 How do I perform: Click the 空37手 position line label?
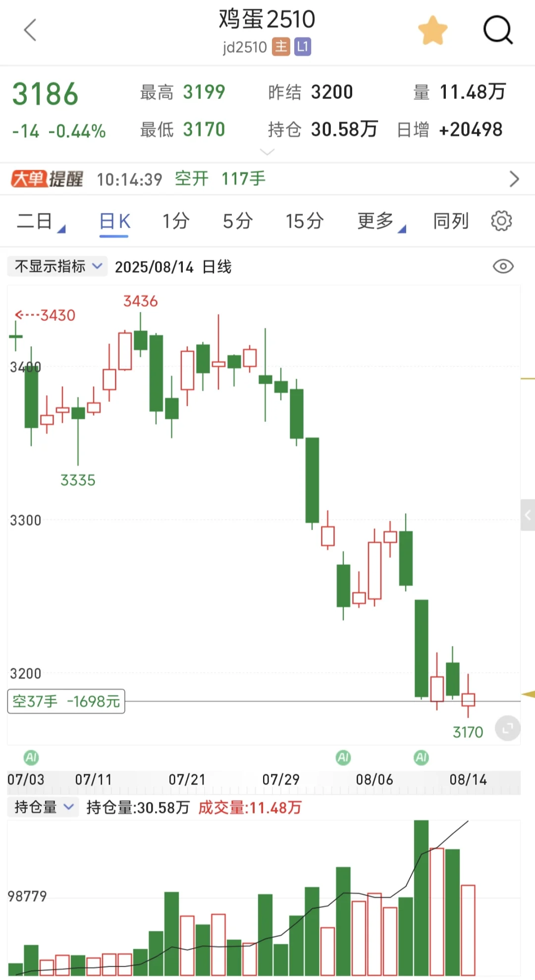[66, 701]
